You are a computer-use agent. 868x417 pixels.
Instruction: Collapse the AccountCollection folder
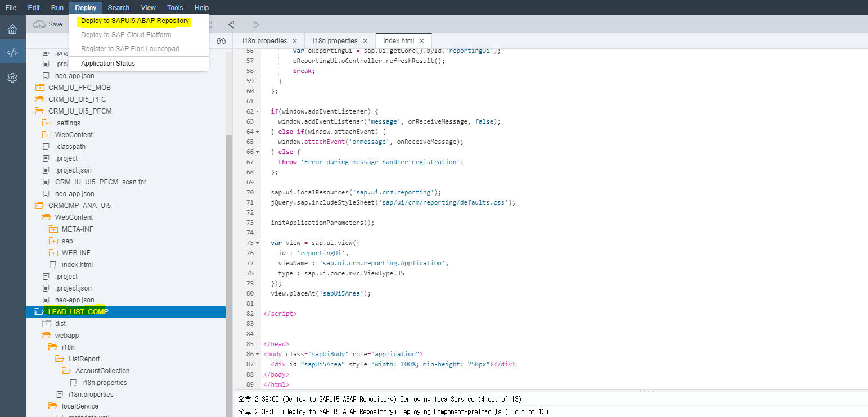tap(67, 371)
